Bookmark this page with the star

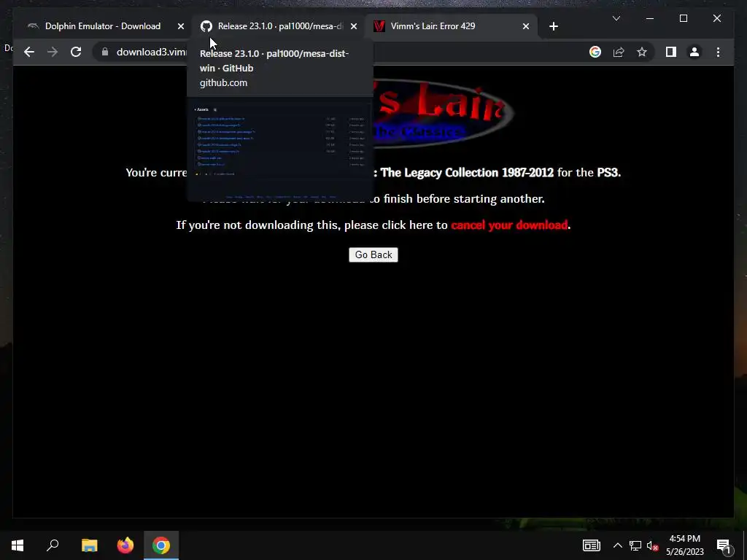click(x=642, y=52)
